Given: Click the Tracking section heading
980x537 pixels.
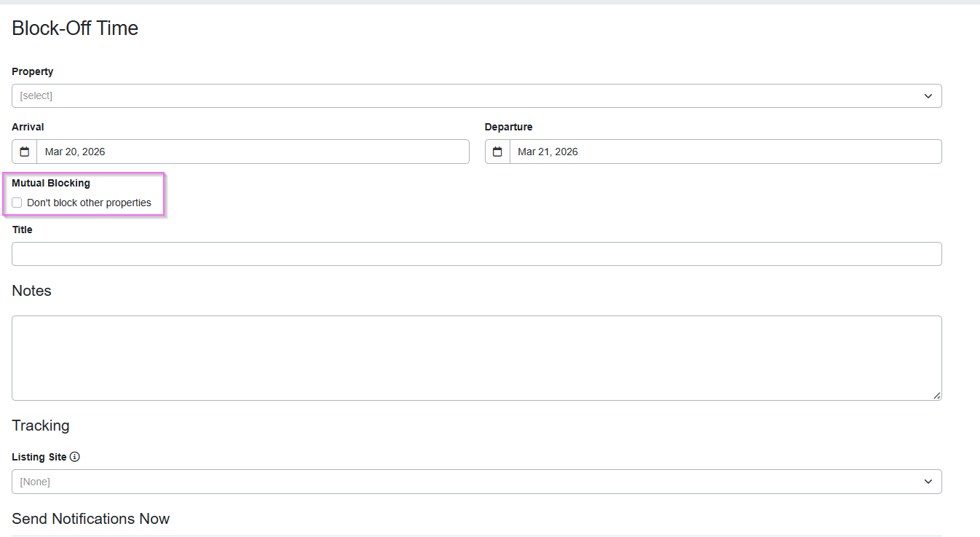Looking at the screenshot, I should pos(41,426).
